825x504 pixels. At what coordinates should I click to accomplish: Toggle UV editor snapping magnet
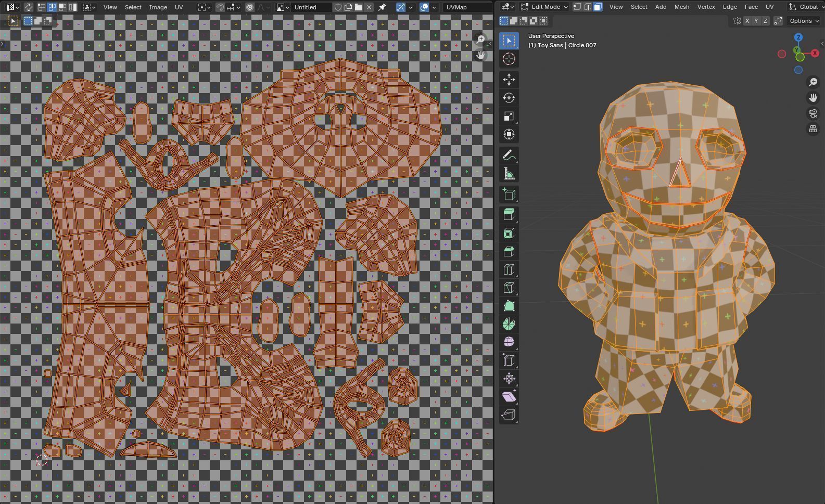click(220, 7)
